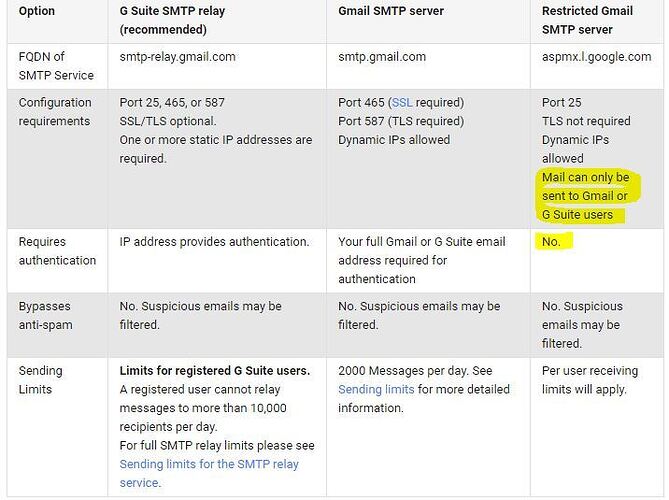
Task: Click the highlighted No. authentication cell
Action: 551,242
